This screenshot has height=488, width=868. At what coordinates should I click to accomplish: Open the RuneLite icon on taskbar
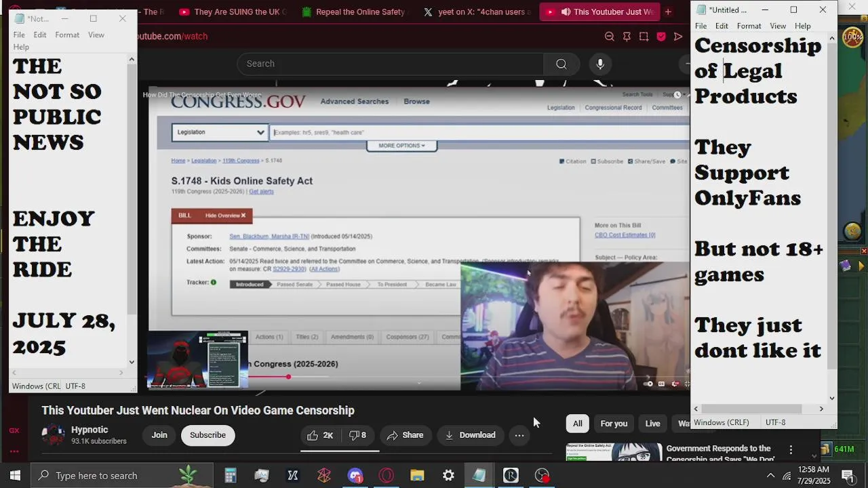(511, 476)
